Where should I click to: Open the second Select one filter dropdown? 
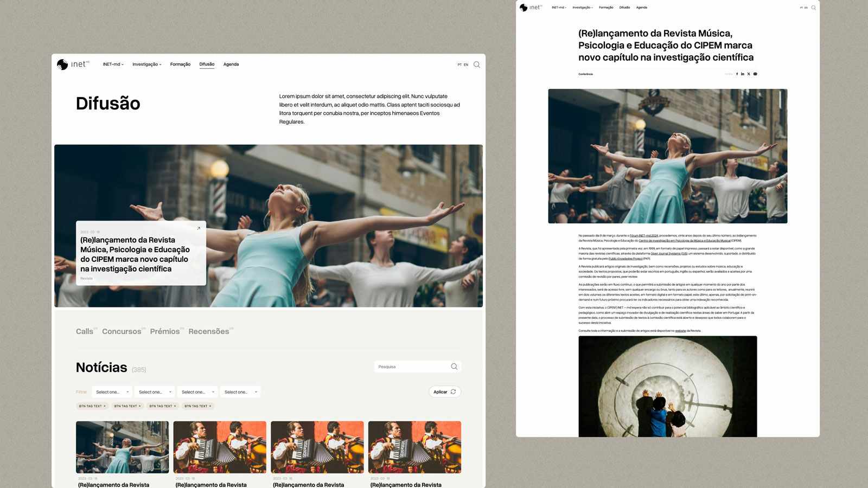click(155, 392)
